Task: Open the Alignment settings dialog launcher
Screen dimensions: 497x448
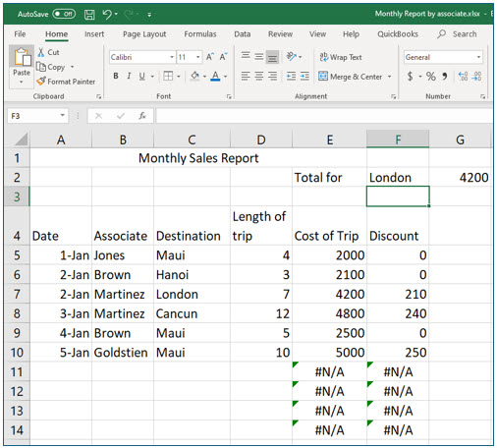Action: [393, 96]
